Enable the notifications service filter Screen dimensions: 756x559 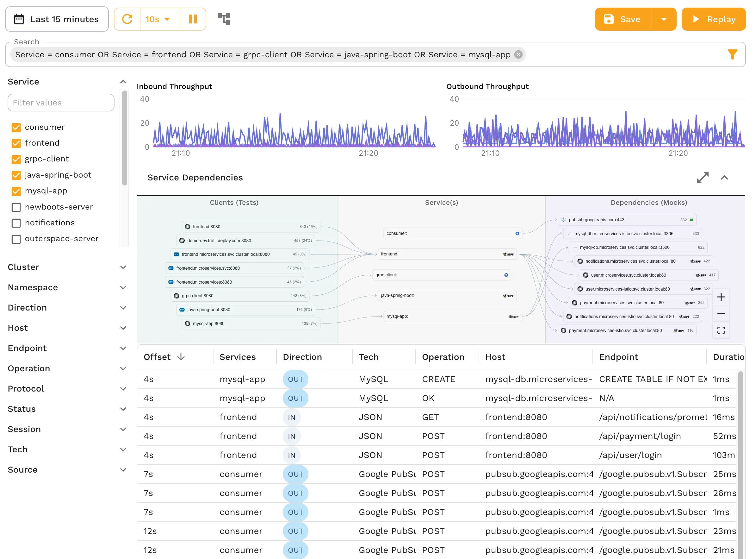16,223
